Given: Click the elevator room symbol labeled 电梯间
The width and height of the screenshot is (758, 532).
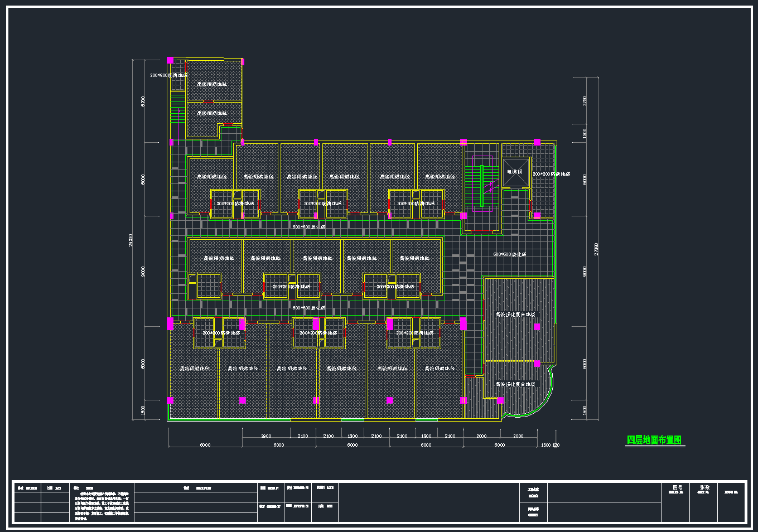Looking at the screenshot, I should point(515,172).
